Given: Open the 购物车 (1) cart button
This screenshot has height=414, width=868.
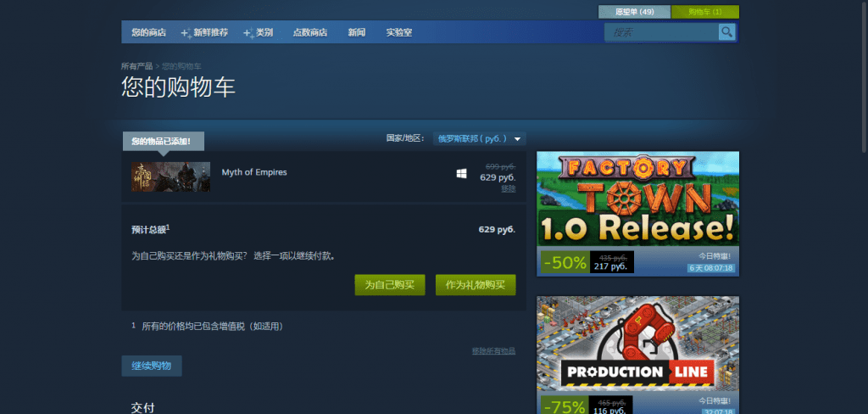Looking at the screenshot, I should [x=704, y=12].
